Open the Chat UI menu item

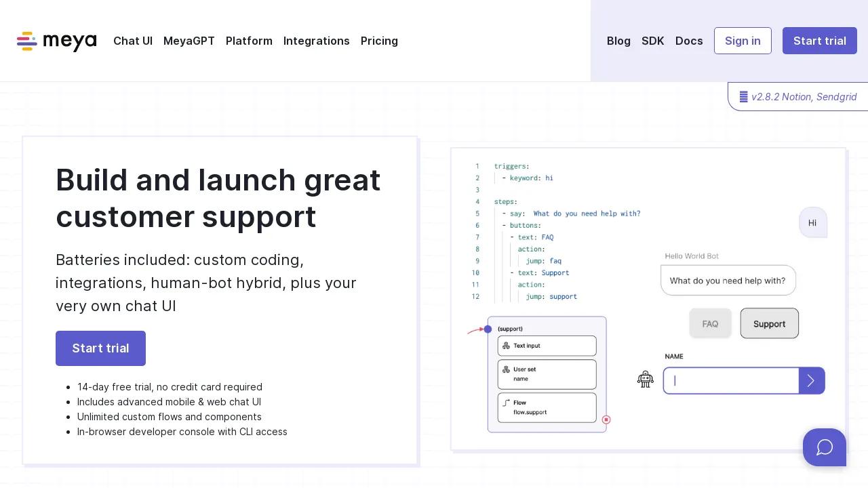[x=133, y=41]
